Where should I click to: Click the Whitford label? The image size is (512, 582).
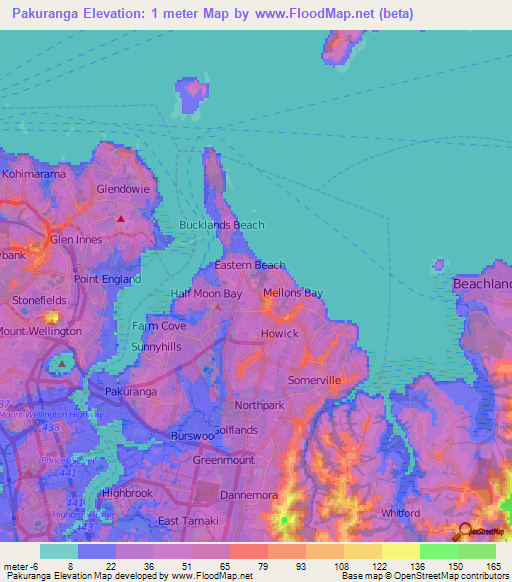click(401, 513)
